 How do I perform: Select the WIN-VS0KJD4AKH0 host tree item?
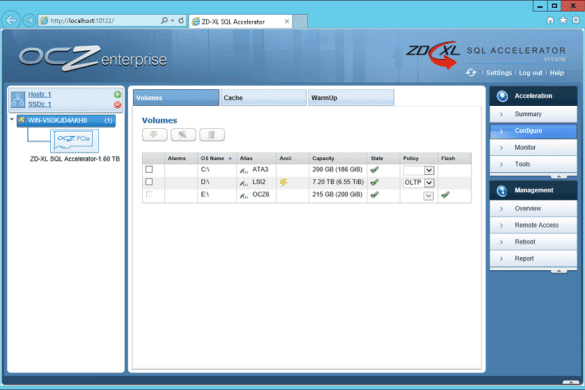click(x=66, y=121)
